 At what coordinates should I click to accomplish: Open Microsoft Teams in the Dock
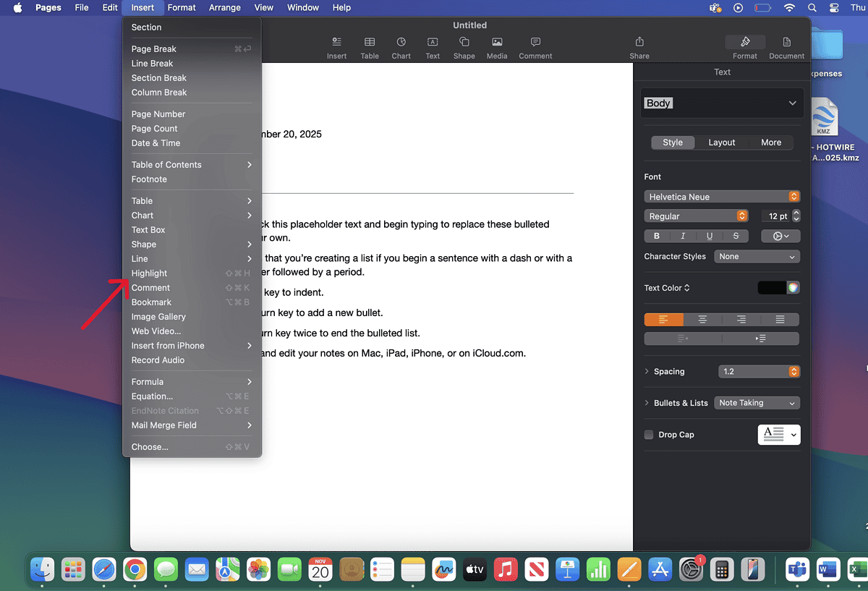pyautogui.click(x=797, y=570)
